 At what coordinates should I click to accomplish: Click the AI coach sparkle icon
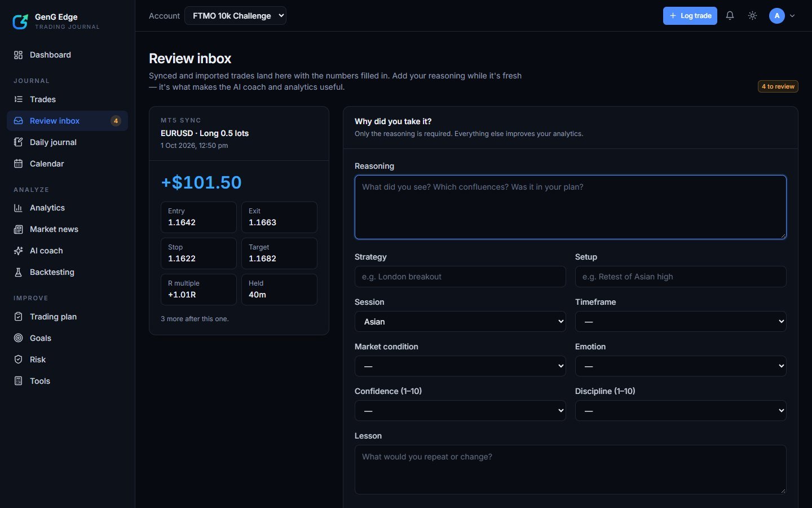coord(18,251)
